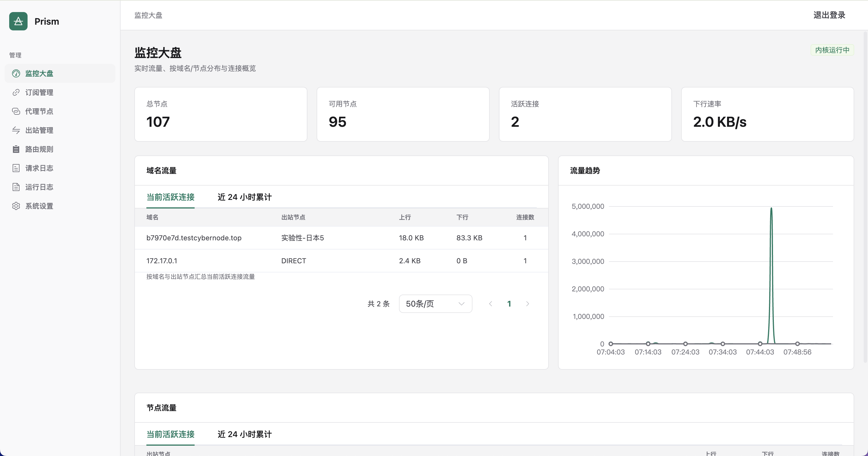
Task: Click the Prism logo icon
Action: tap(18, 21)
